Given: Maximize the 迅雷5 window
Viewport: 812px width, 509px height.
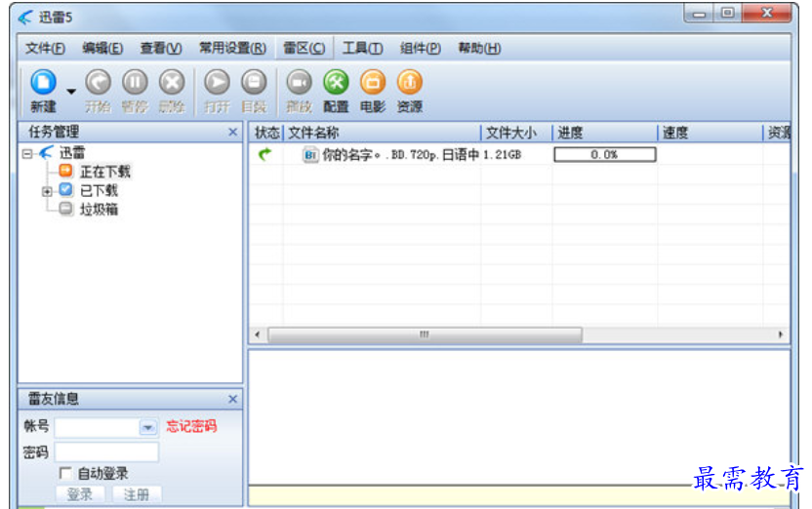Looking at the screenshot, I should point(728,14).
